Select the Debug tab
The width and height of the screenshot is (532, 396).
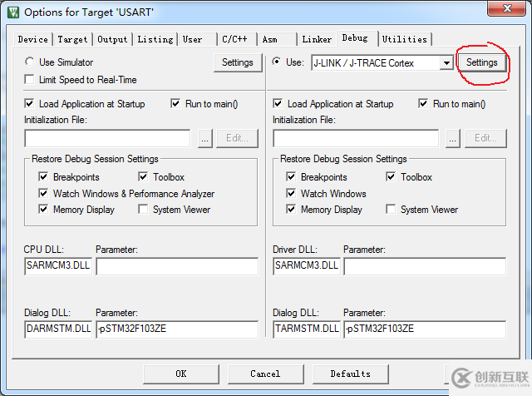click(x=357, y=38)
